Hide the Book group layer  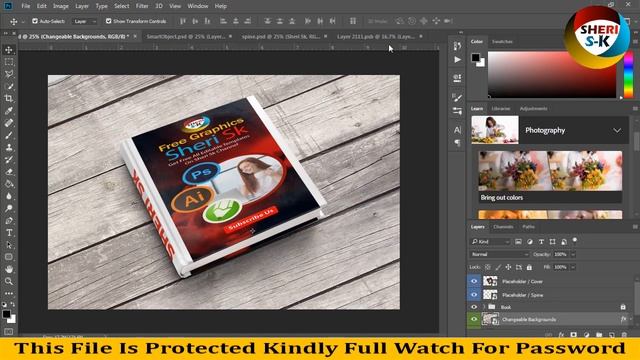[474, 307]
